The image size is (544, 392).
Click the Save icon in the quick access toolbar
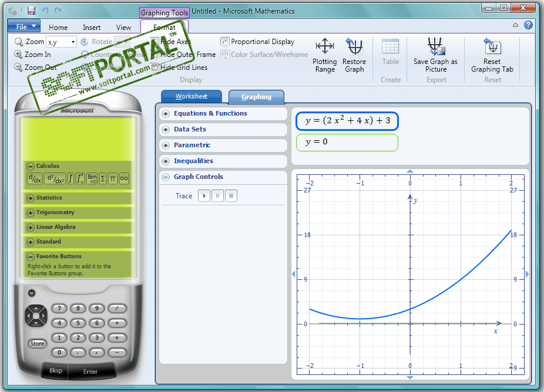[x=31, y=11]
